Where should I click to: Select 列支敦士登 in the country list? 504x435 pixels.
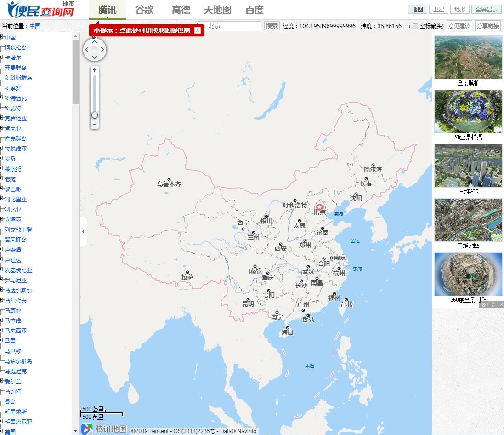point(18,230)
